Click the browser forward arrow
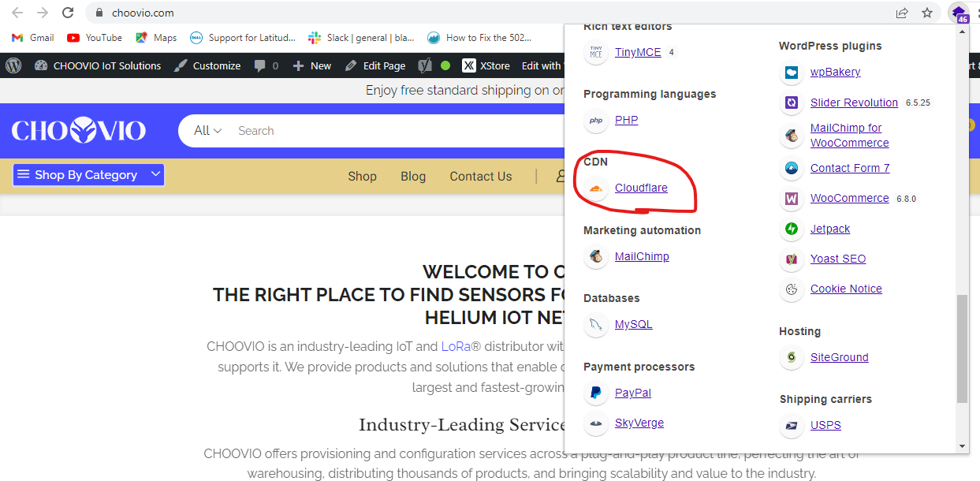The height and width of the screenshot is (481, 980). (43, 13)
